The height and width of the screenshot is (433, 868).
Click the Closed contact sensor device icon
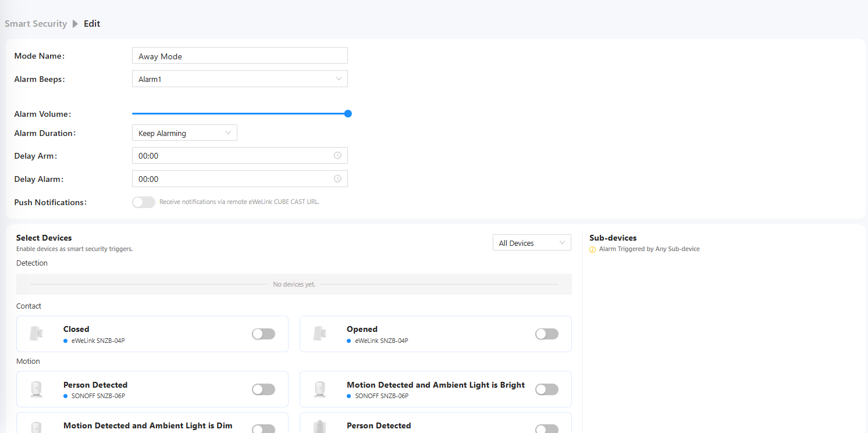tap(36, 334)
